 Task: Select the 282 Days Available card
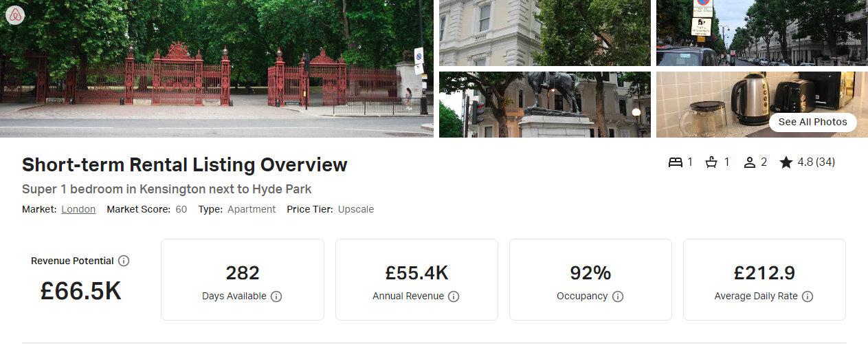point(243,280)
